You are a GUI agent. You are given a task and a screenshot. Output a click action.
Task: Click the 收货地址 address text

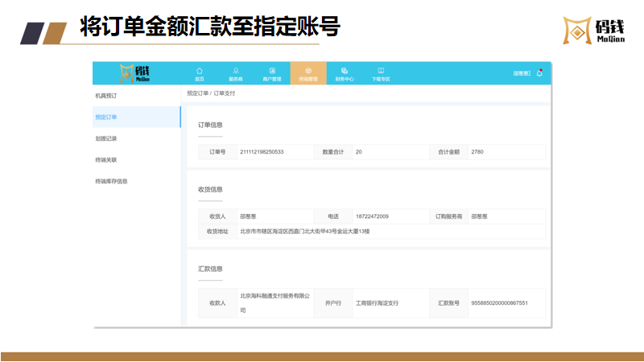click(x=304, y=232)
